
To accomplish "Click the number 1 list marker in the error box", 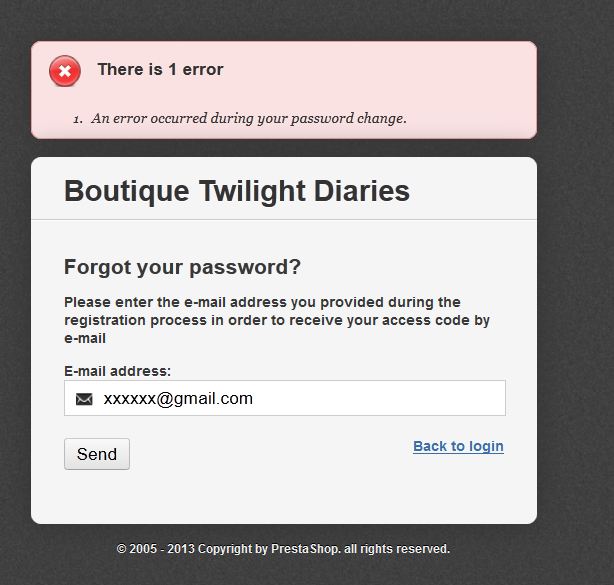I will [78, 119].
